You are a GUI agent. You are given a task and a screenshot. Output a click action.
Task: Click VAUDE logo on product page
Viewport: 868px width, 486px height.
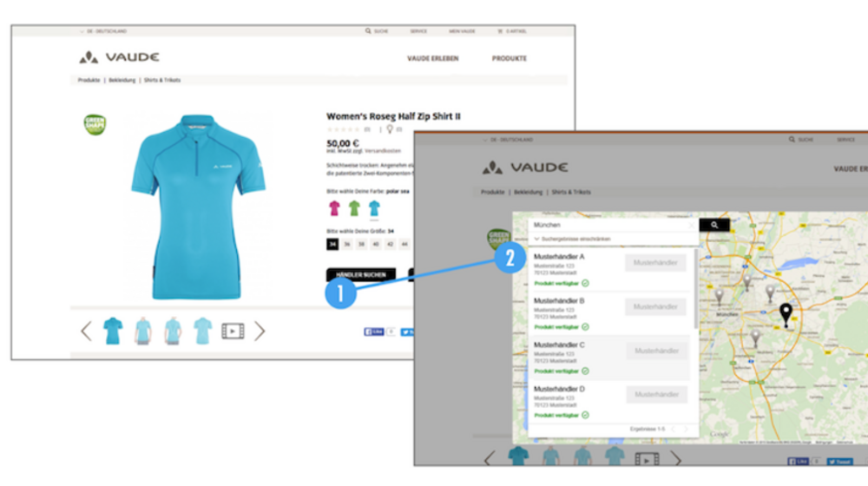(119, 57)
